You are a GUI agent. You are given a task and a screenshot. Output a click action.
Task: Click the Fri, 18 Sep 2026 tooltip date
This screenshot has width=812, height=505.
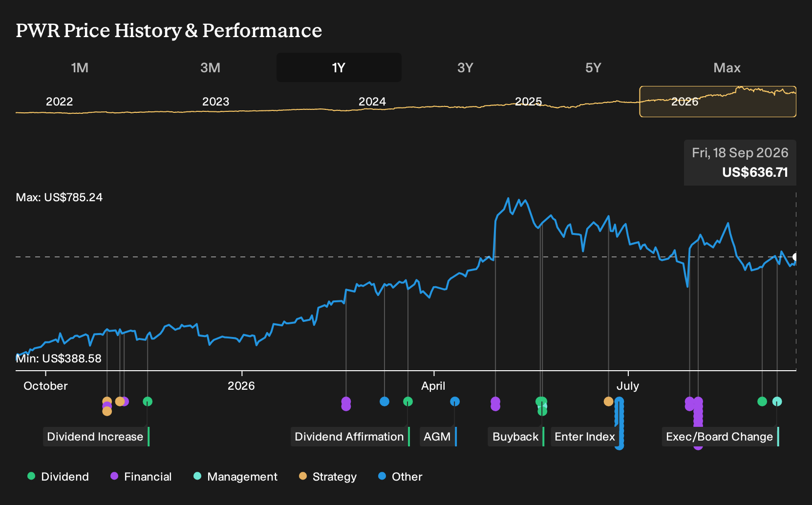740,153
